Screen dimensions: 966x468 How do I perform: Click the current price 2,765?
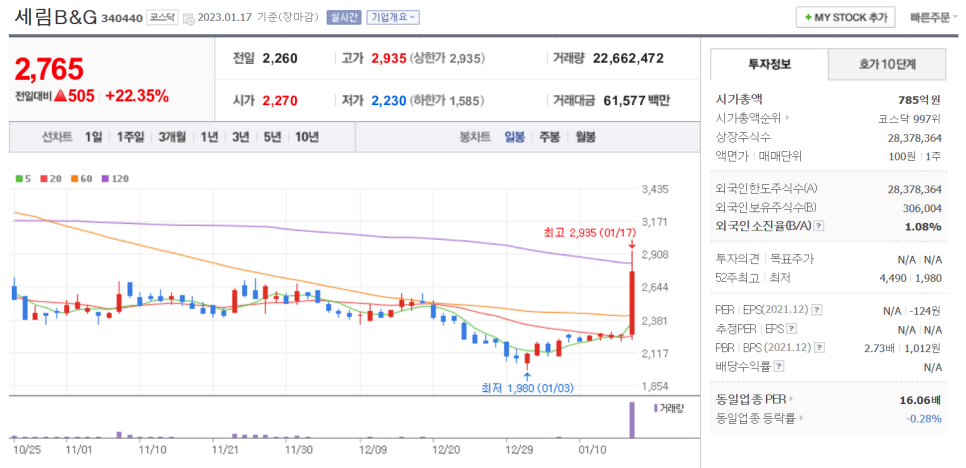[49, 70]
